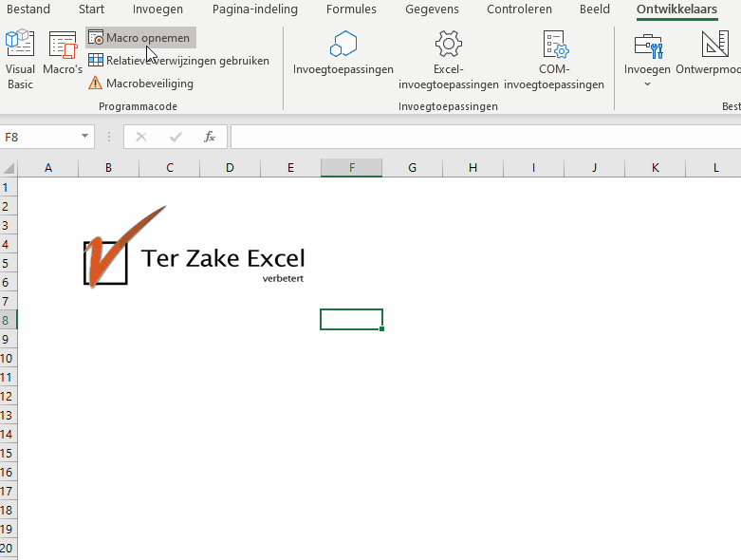Select column B header
This screenshot has height=560, width=741.
(108, 168)
